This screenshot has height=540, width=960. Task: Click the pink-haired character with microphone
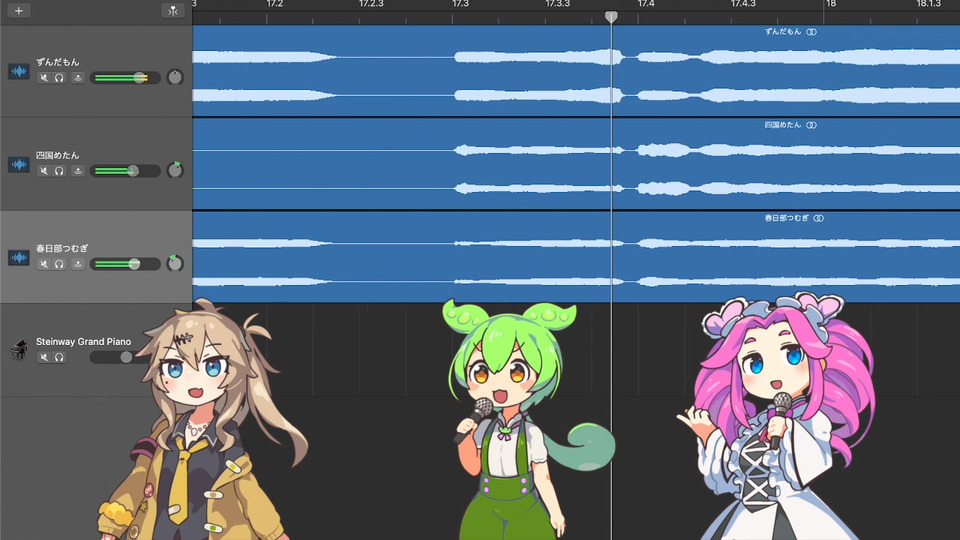778,418
